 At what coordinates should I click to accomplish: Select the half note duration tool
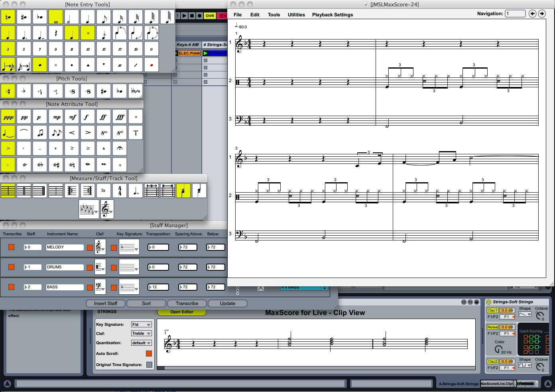coord(72,17)
